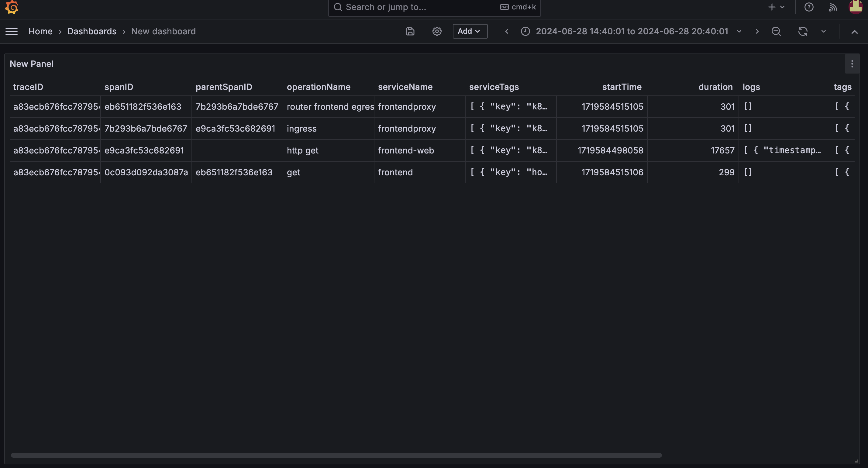Open the news feed icon

(833, 7)
